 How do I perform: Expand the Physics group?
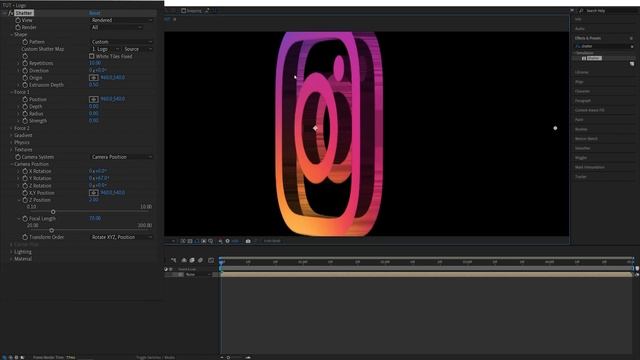11,142
